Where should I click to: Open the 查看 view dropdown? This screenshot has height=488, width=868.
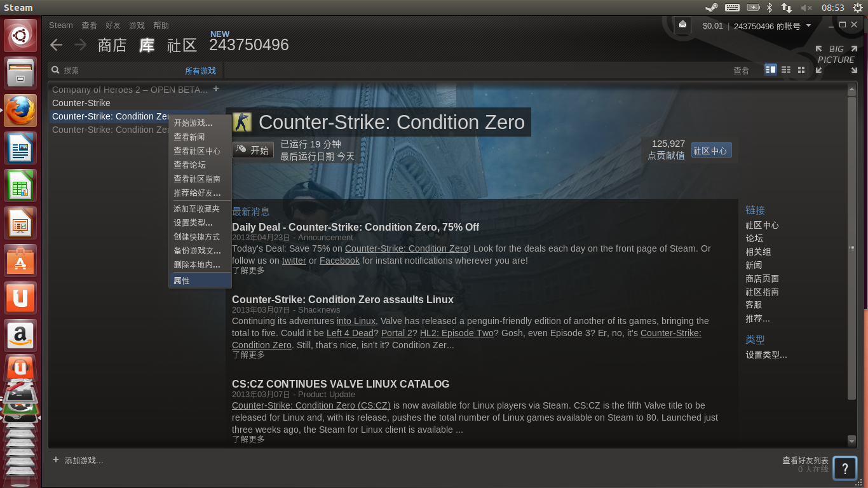(742, 71)
